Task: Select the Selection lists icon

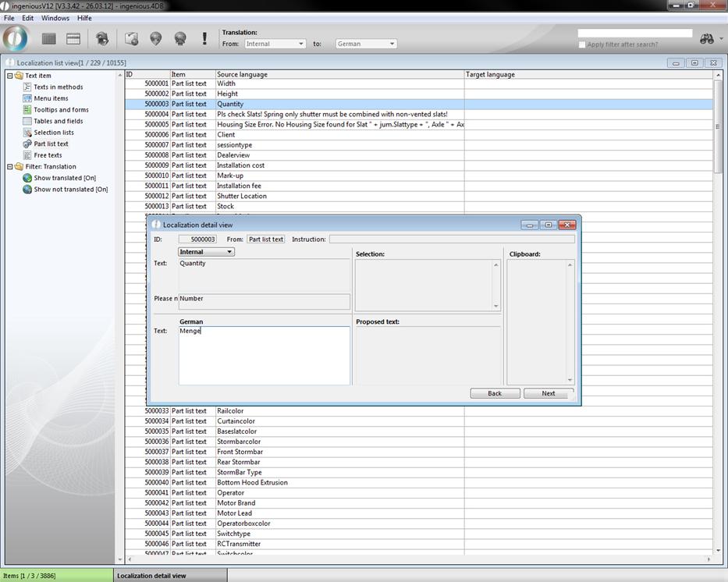Action: 27,133
